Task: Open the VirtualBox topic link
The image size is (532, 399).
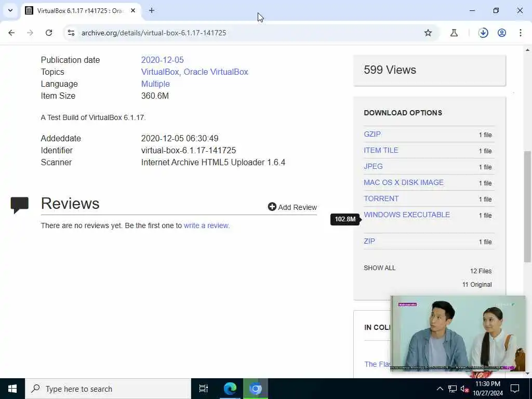Action: pos(160,72)
